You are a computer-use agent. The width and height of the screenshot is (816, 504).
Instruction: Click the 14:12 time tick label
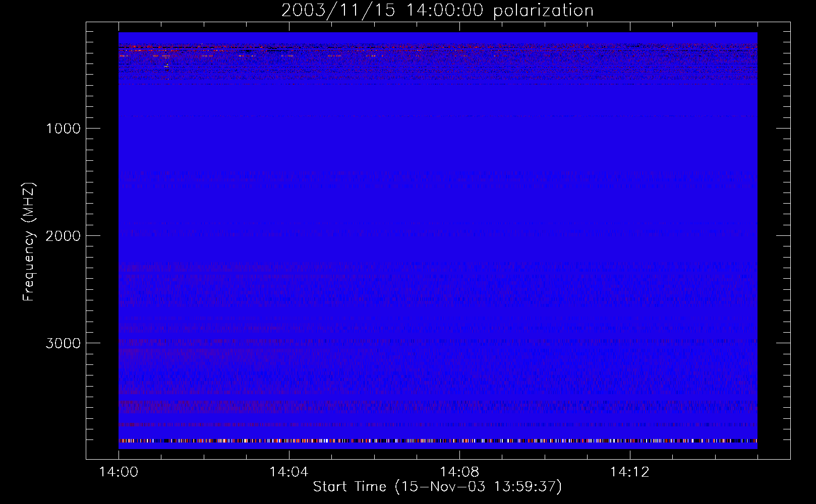tap(629, 472)
